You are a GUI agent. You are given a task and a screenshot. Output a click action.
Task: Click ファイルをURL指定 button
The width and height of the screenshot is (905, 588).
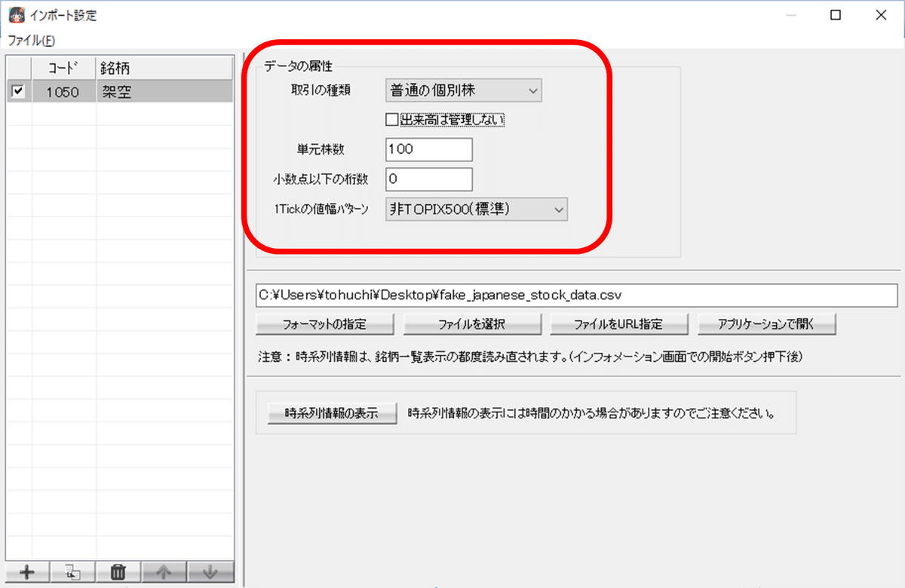coord(619,324)
